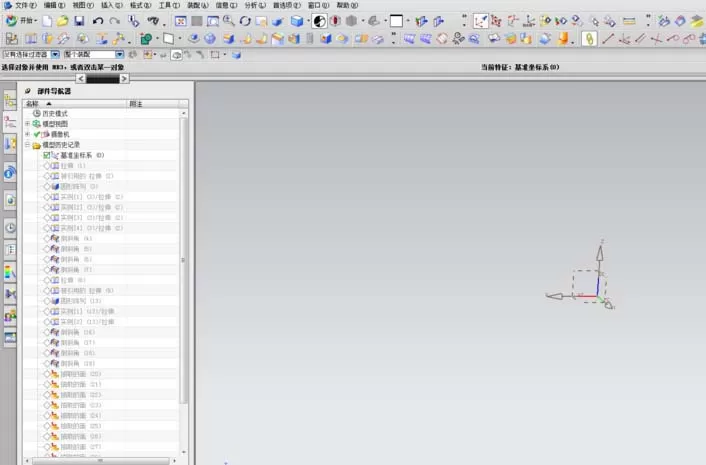Sort by the 名称 column header
This screenshot has height=465, width=706.
[x=76, y=104]
